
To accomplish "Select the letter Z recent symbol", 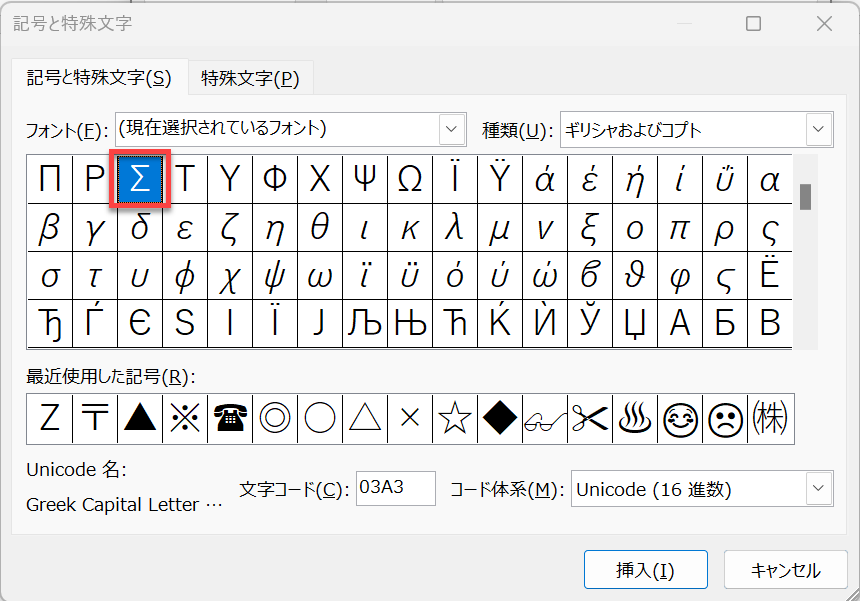I will click(x=50, y=418).
